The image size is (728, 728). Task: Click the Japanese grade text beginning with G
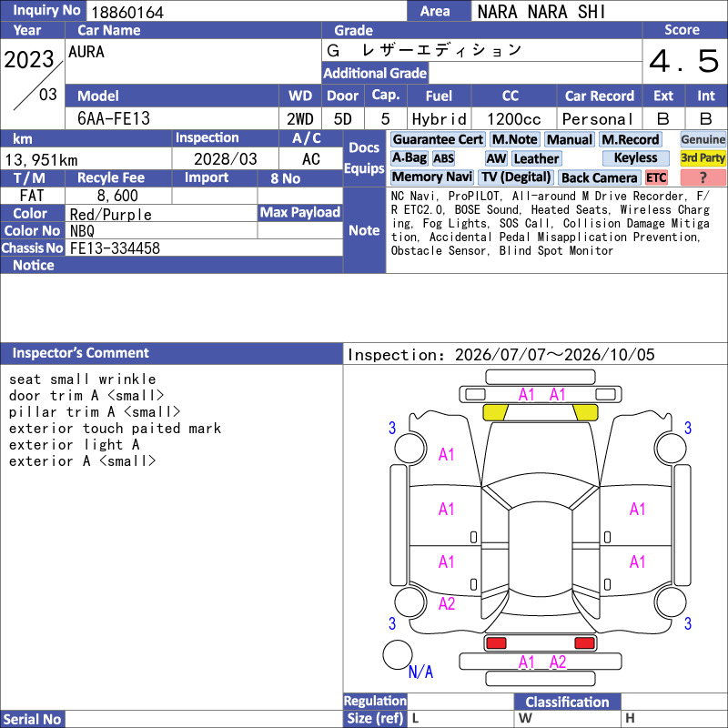[x=424, y=50]
